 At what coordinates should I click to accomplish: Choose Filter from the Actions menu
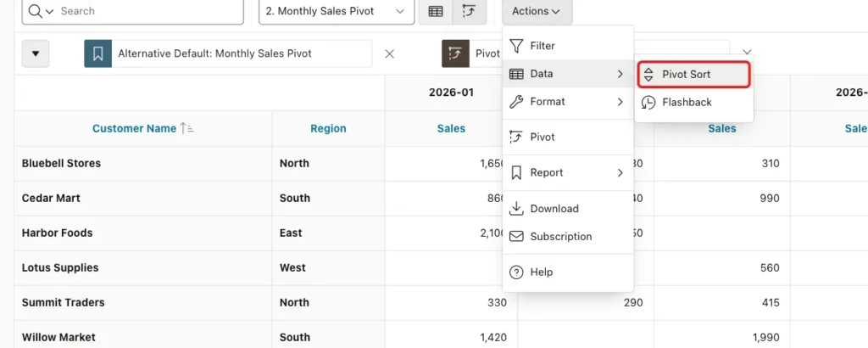click(x=568, y=46)
